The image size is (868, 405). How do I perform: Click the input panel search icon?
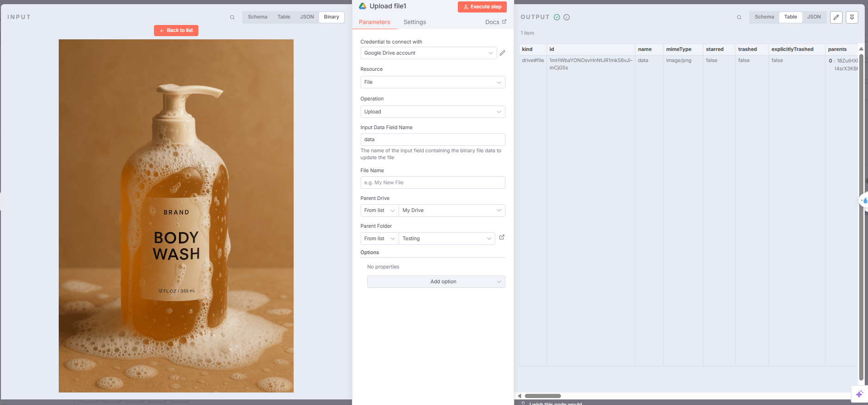pos(232,17)
